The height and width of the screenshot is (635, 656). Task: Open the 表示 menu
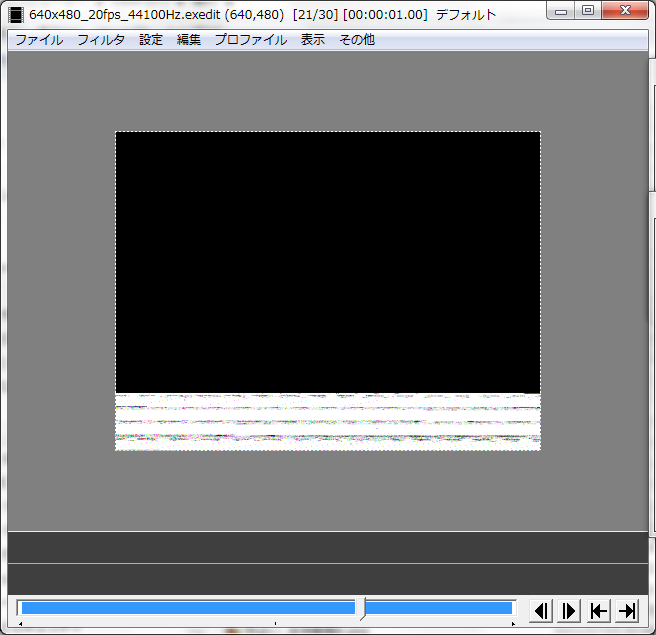click(313, 40)
